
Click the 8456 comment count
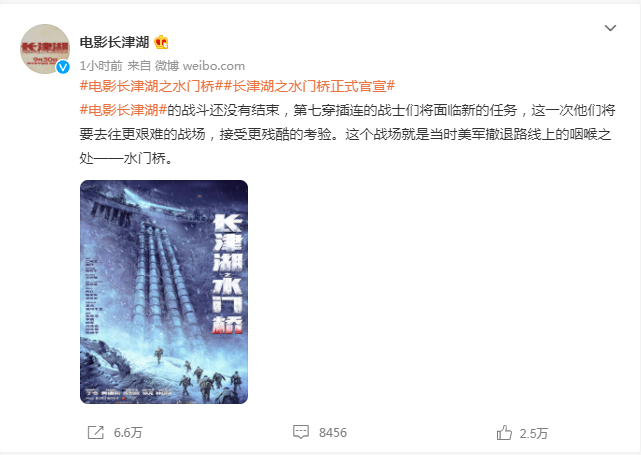333,433
